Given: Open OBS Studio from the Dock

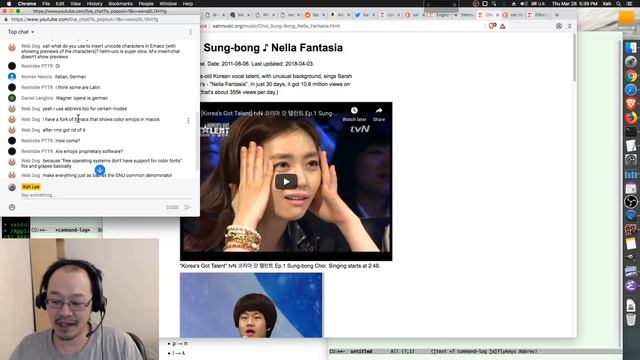Looking at the screenshot, I should 631,202.
